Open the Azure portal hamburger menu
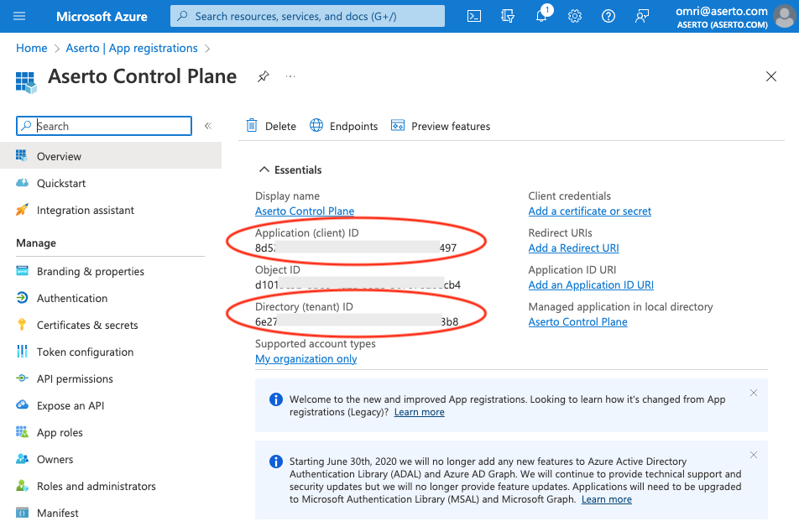Screen dimensions: 799x532 point(20,16)
